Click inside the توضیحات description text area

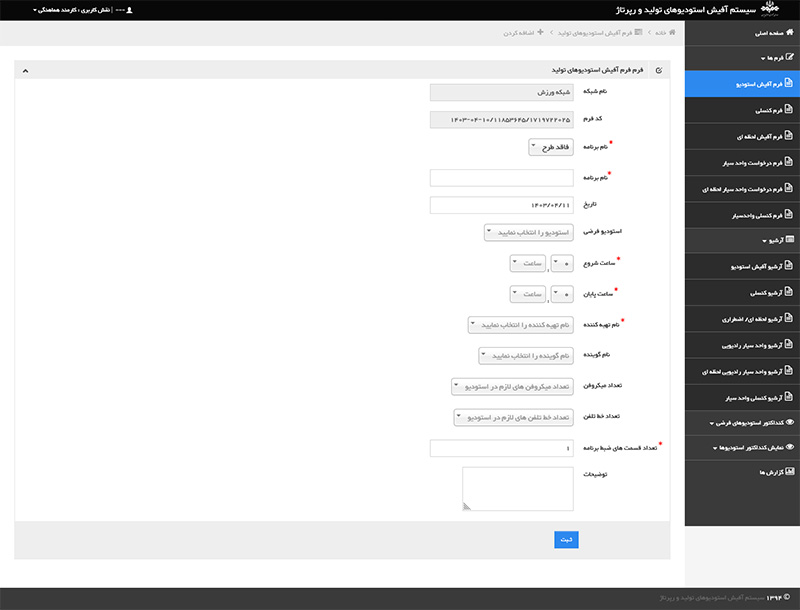pyautogui.click(x=503, y=489)
